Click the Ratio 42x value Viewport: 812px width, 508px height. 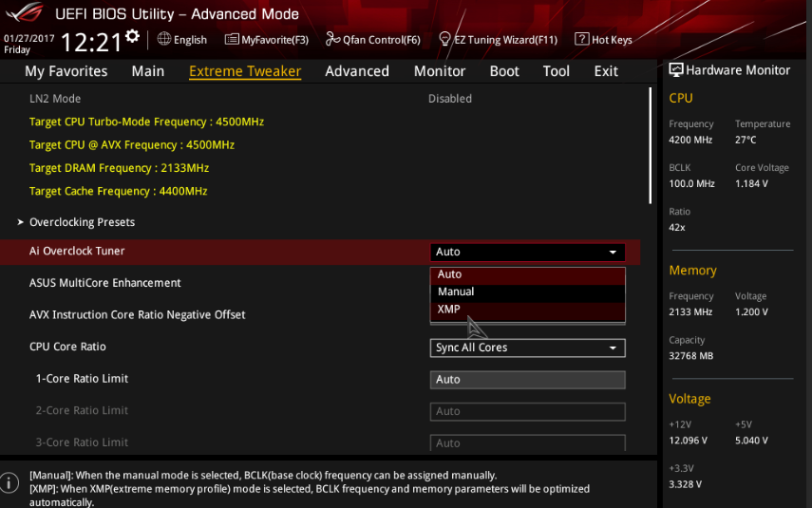[x=677, y=227]
